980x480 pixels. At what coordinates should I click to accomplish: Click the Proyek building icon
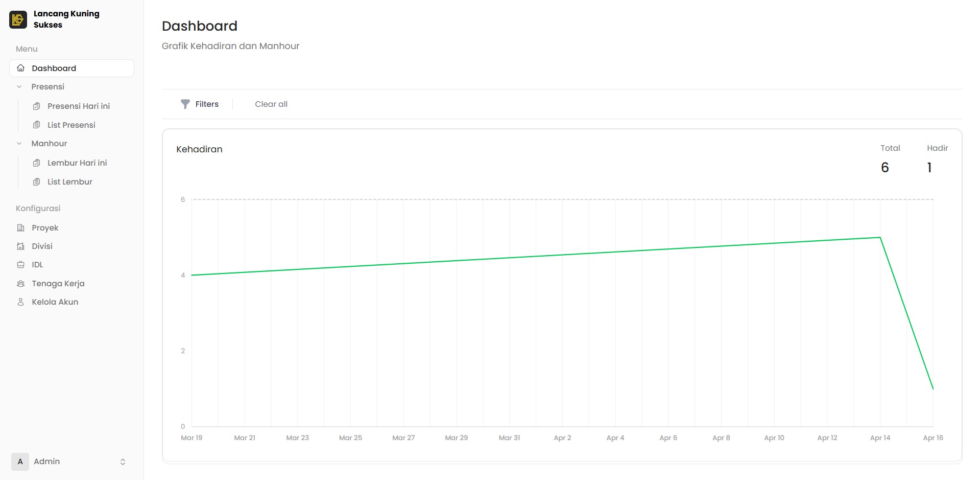[x=21, y=228]
